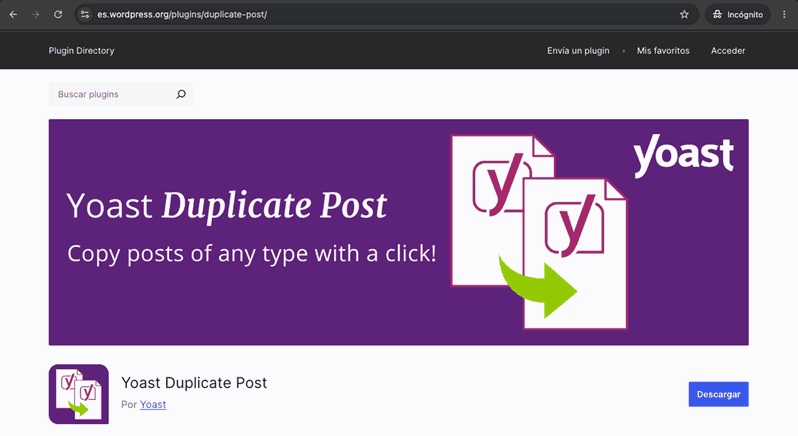Click the Yoast Duplicate Post plugin icon
Viewport: 798px width, 436px height.
(79, 394)
